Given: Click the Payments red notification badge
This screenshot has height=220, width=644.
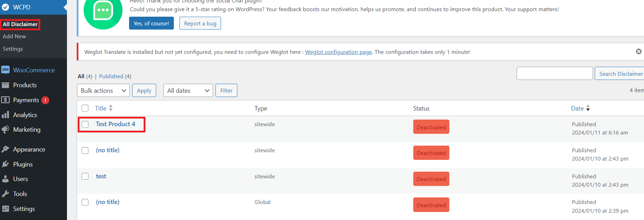Looking at the screenshot, I should pyautogui.click(x=45, y=100).
